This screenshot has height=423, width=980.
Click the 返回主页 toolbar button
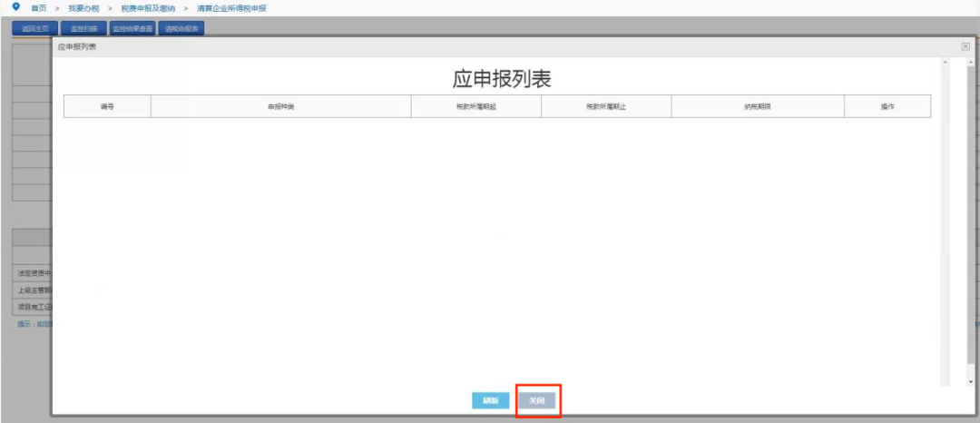click(35, 28)
